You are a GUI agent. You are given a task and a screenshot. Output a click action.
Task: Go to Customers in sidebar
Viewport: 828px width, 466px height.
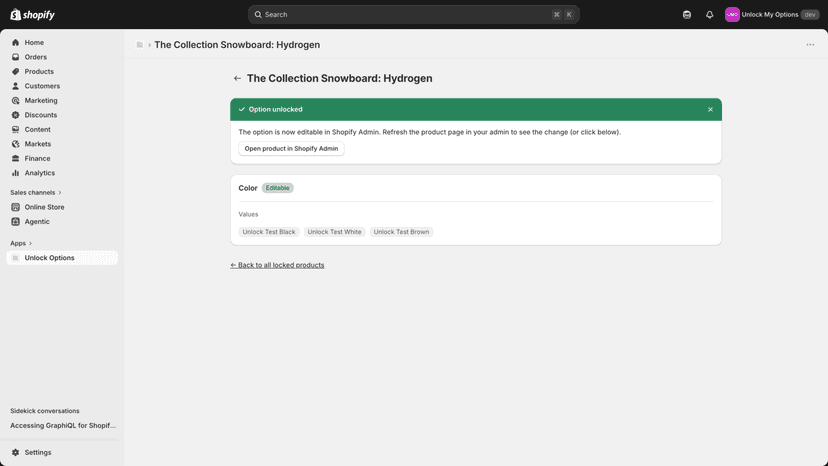(x=42, y=86)
